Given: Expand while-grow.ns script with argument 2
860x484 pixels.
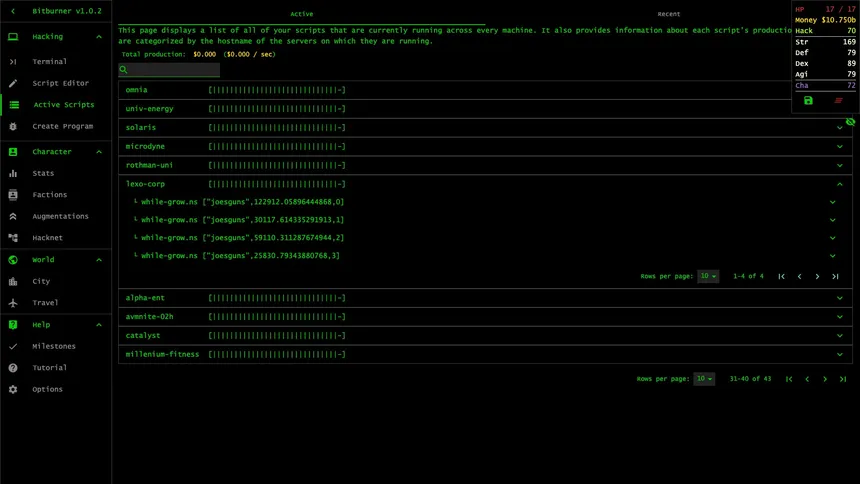Looking at the screenshot, I should click(833, 238).
